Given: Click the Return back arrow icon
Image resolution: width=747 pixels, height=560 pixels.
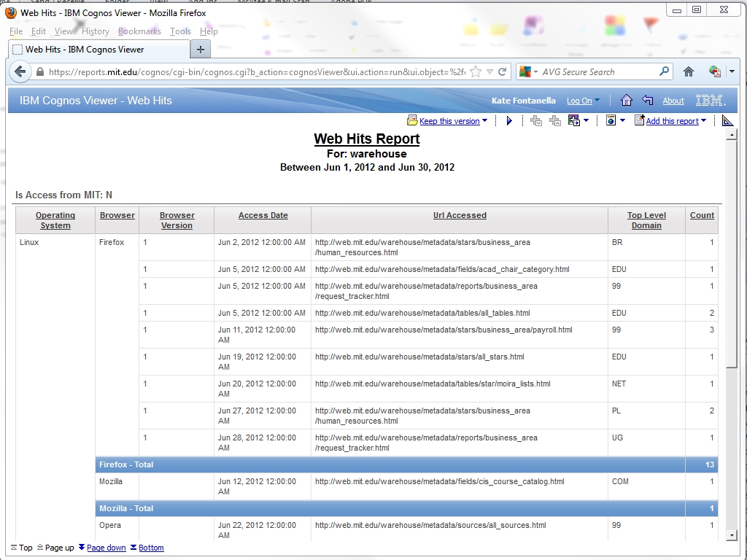Looking at the screenshot, I should pos(647,101).
